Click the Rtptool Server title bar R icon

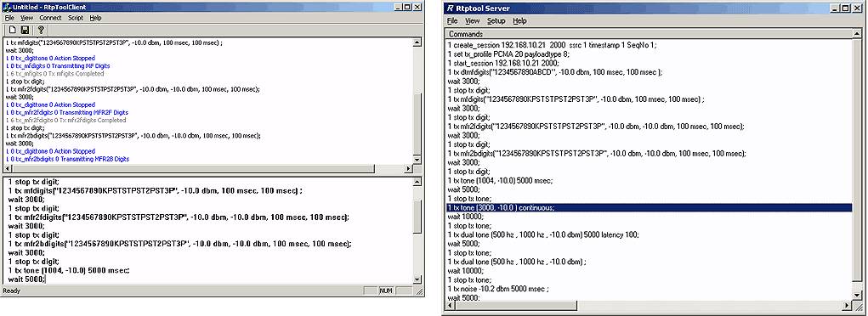point(450,8)
